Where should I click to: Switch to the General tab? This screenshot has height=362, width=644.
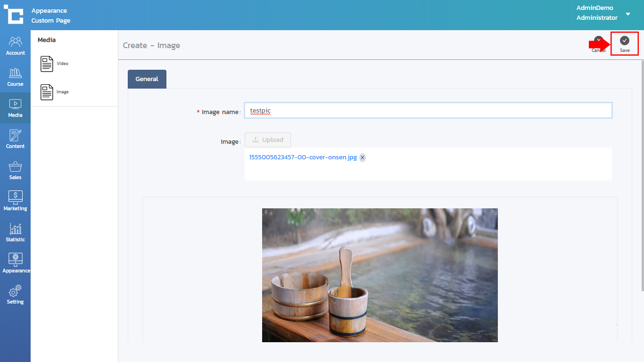pos(147,79)
